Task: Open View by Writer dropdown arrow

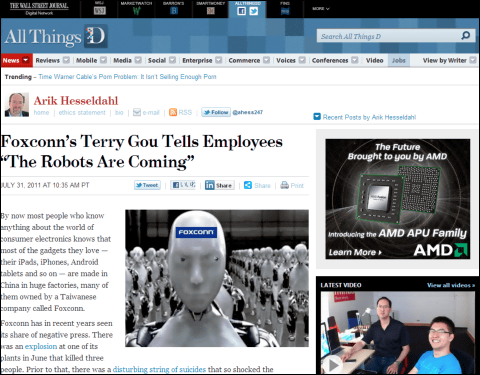Action: click(x=473, y=60)
